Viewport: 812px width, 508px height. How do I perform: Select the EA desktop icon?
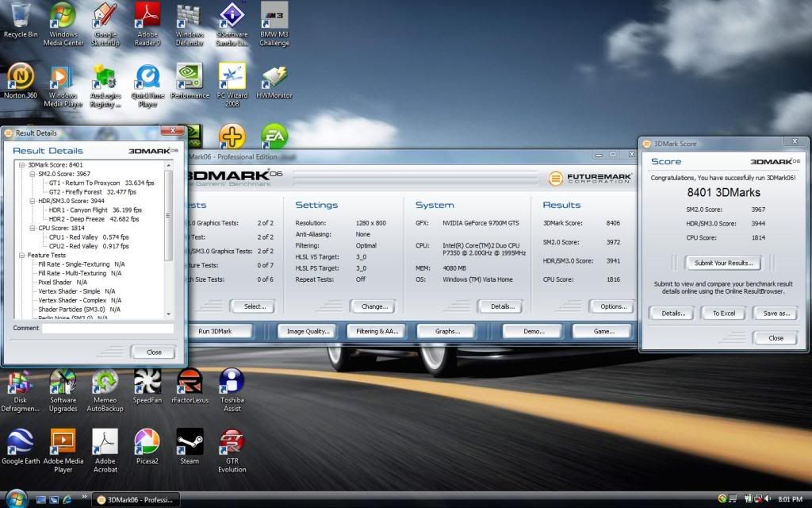[x=274, y=136]
